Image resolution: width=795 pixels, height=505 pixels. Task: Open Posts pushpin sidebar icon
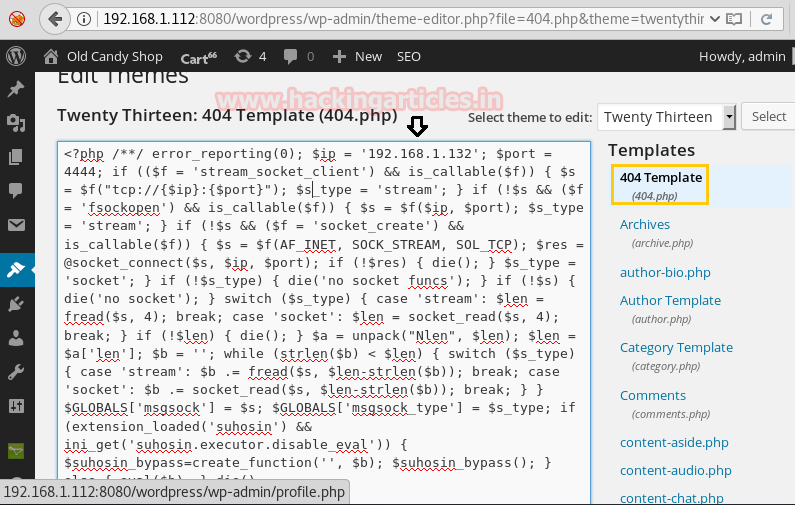click(16, 89)
